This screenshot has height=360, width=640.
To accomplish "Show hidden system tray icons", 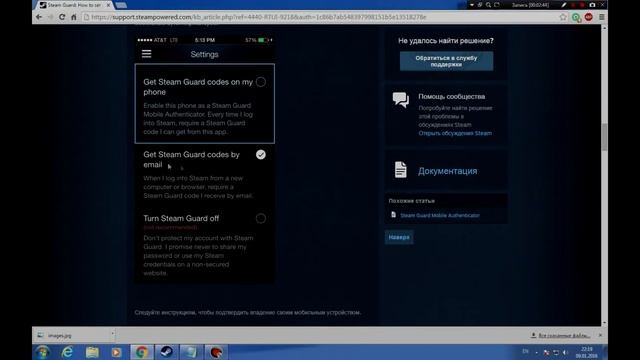I will tap(536, 352).
